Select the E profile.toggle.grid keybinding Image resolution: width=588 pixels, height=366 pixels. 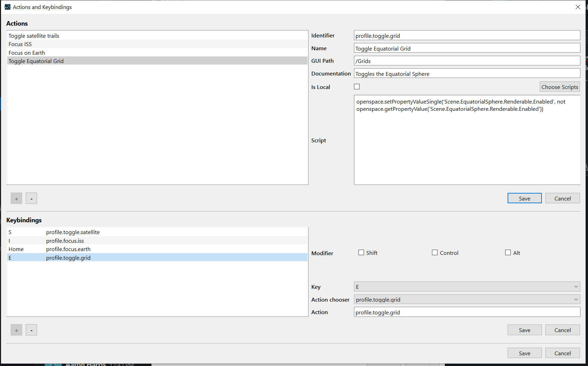point(157,258)
